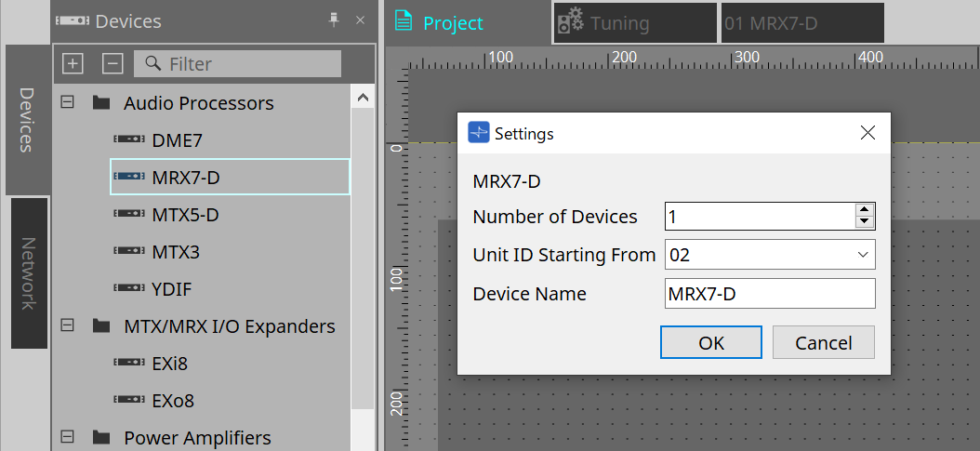The width and height of the screenshot is (980, 451).
Task: Click the rack device icon beside Devices title
Action: pos(73,20)
